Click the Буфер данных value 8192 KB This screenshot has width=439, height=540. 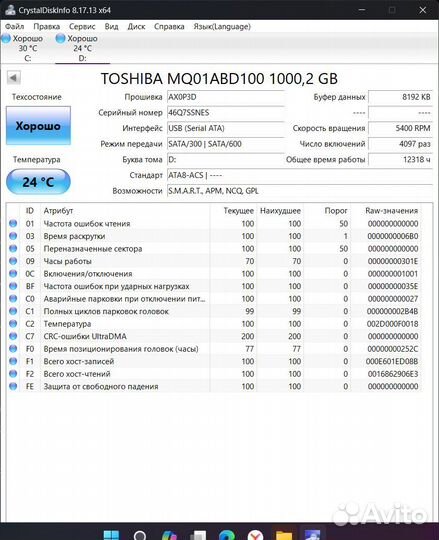click(400, 97)
